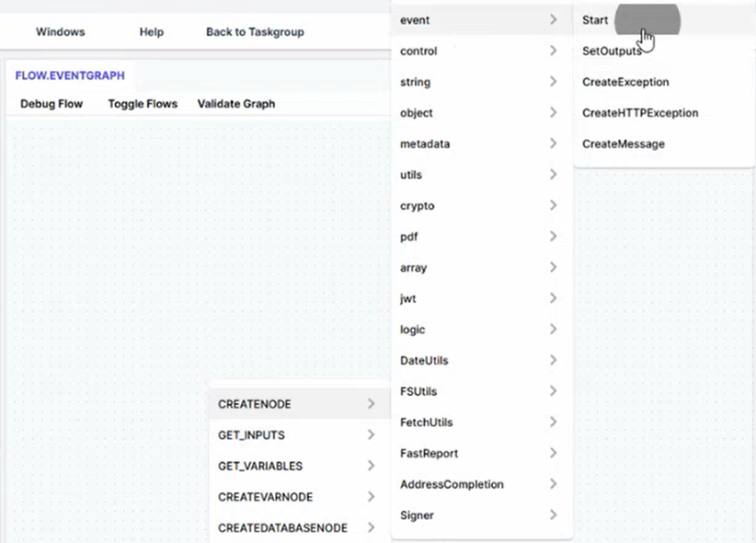Click Validate Graph button
Viewport: 756px width, 543px height.
click(236, 104)
